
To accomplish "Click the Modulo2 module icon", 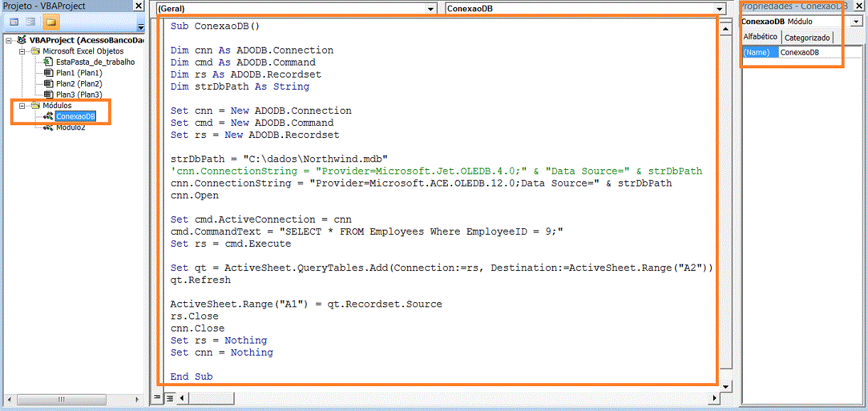I will [48, 127].
